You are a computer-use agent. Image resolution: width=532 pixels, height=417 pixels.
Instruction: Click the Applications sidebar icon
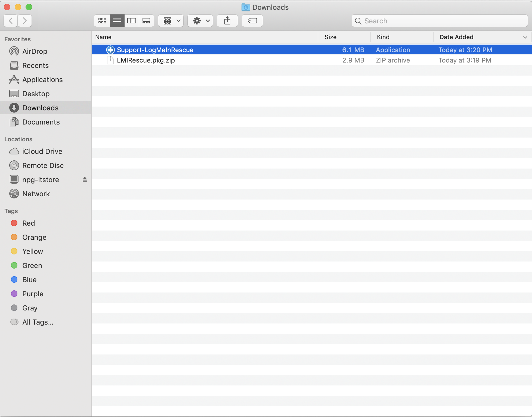tap(14, 79)
